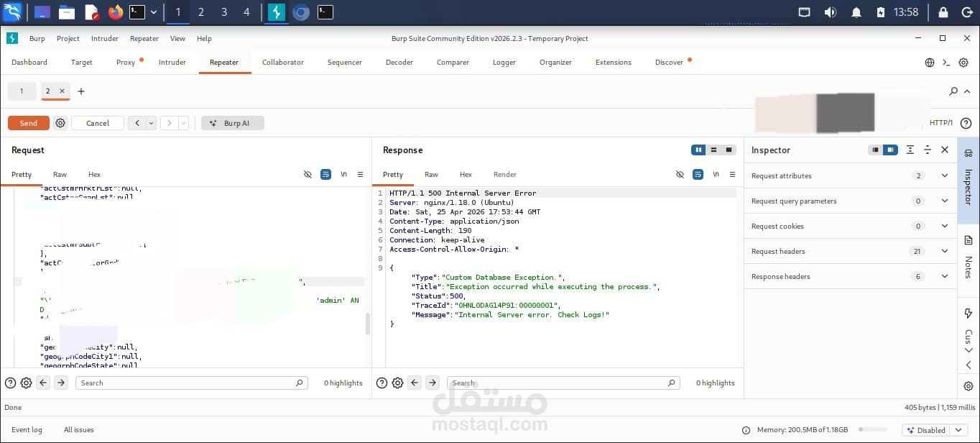This screenshot has height=443, width=980.
Task: Open HTTP/1 protocol help icon
Action: pos(966,123)
